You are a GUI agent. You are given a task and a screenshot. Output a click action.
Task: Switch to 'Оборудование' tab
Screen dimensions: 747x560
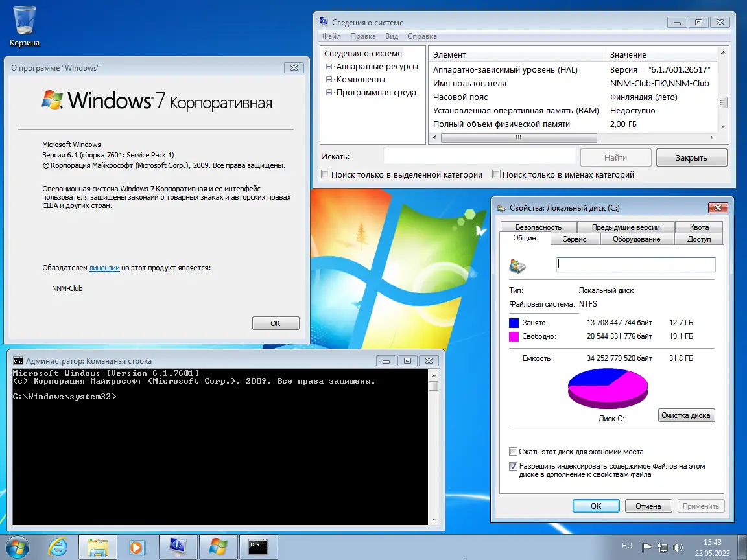tap(637, 239)
